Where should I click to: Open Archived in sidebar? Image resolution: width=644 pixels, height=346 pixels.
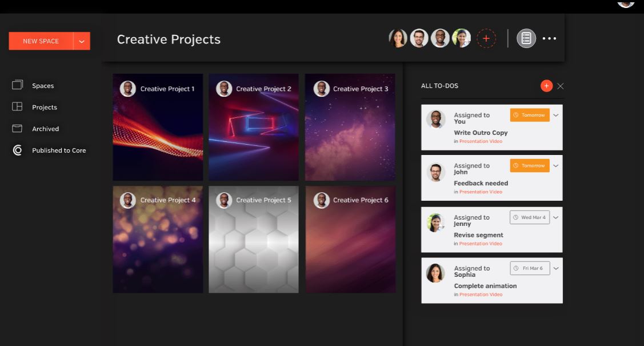pyautogui.click(x=45, y=129)
